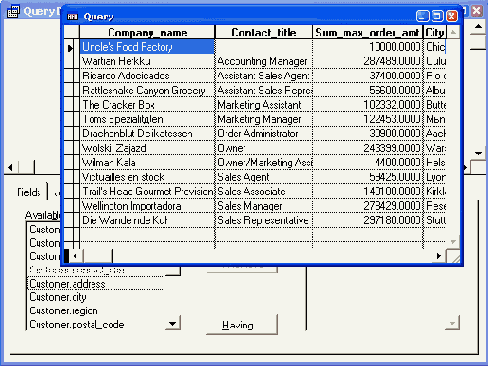
Task: Click the Marketing Assistant title cell
Action: pos(264,105)
